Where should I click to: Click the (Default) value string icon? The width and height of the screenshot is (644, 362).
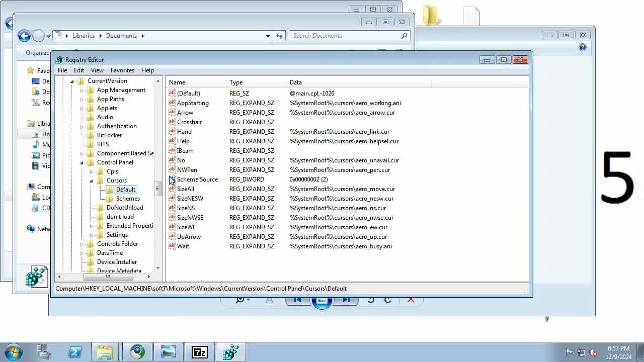pos(172,94)
